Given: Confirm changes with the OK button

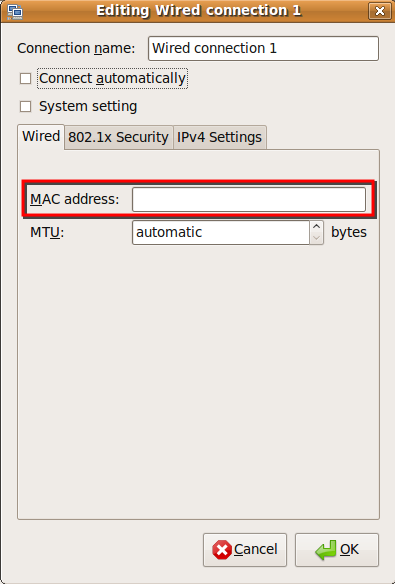Looking at the screenshot, I should [337, 549].
